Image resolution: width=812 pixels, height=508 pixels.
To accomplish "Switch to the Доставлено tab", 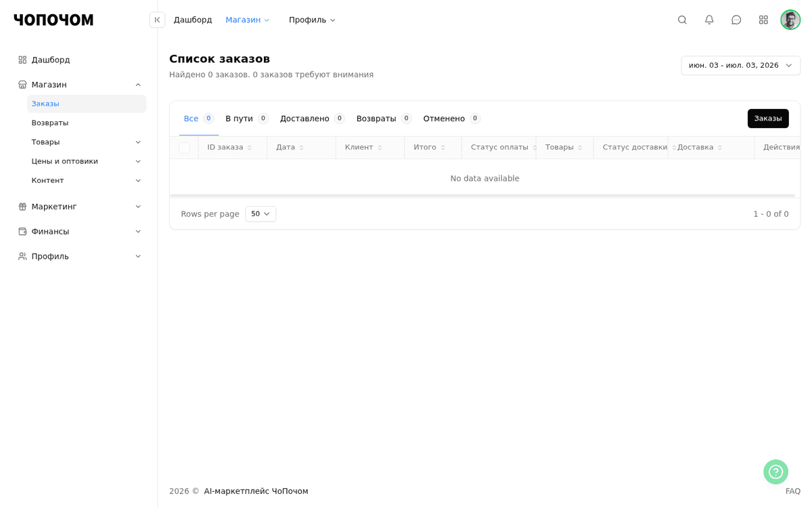I will coord(313,119).
